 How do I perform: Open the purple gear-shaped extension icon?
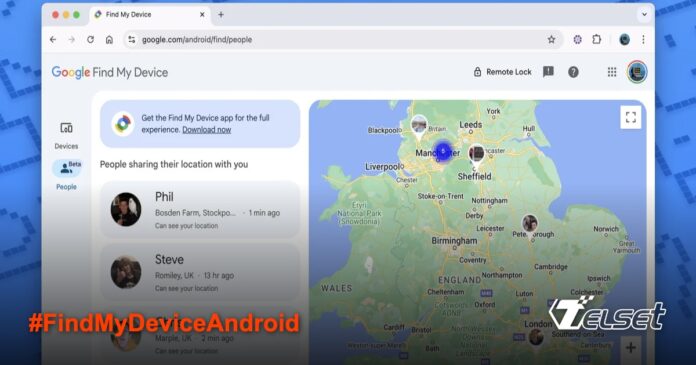[577, 40]
